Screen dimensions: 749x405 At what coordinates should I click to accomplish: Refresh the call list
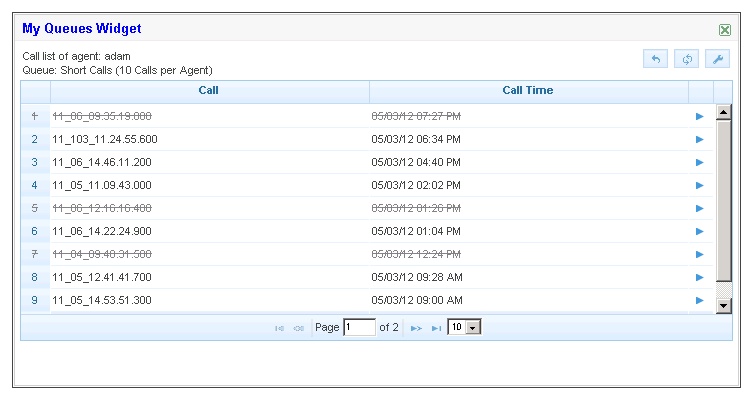click(686, 59)
